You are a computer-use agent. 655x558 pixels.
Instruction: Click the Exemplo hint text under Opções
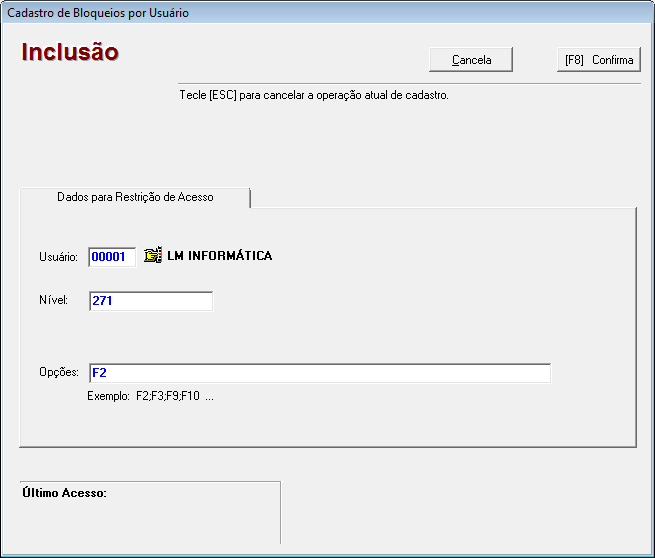tap(150, 396)
